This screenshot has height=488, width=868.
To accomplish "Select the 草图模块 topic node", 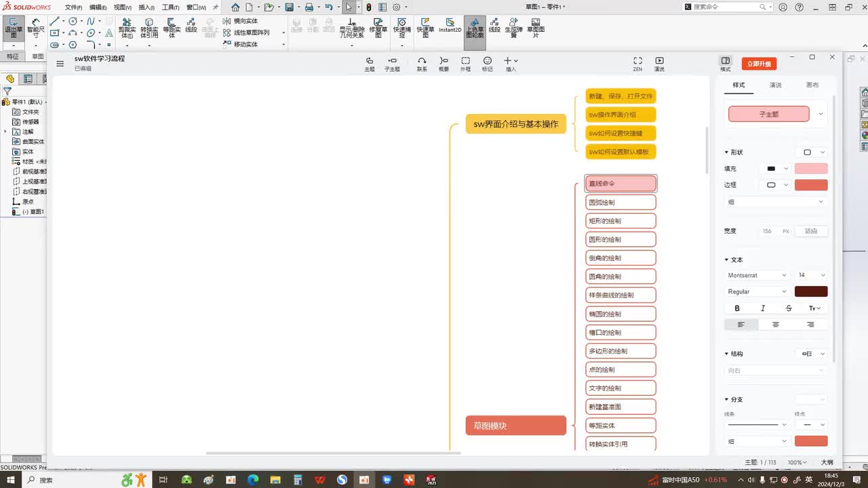I will [x=516, y=426].
